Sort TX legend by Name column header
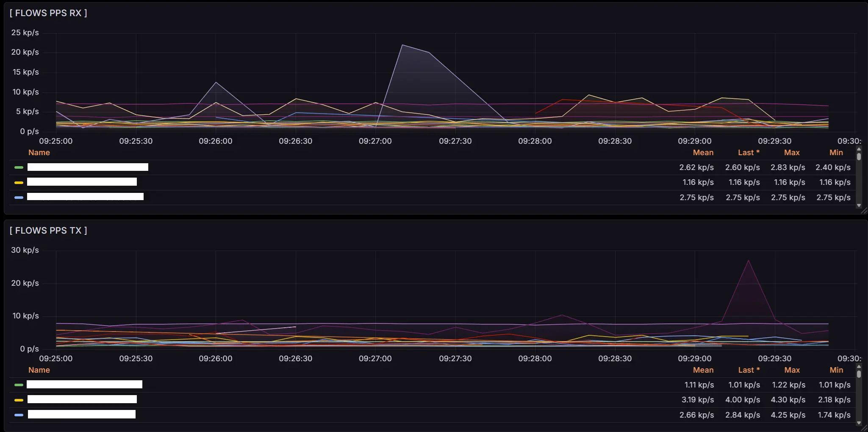 point(39,370)
